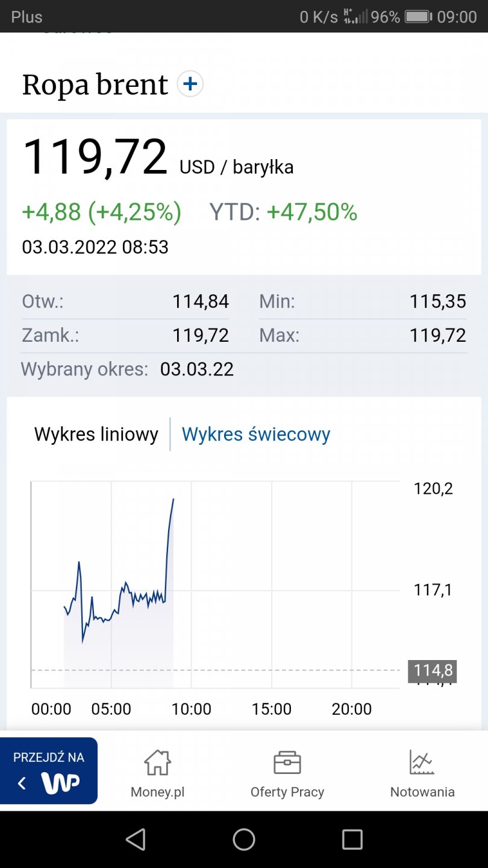Open Money.pl home icon
Viewport: 488px width, 868px height.
tap(157, 763)
